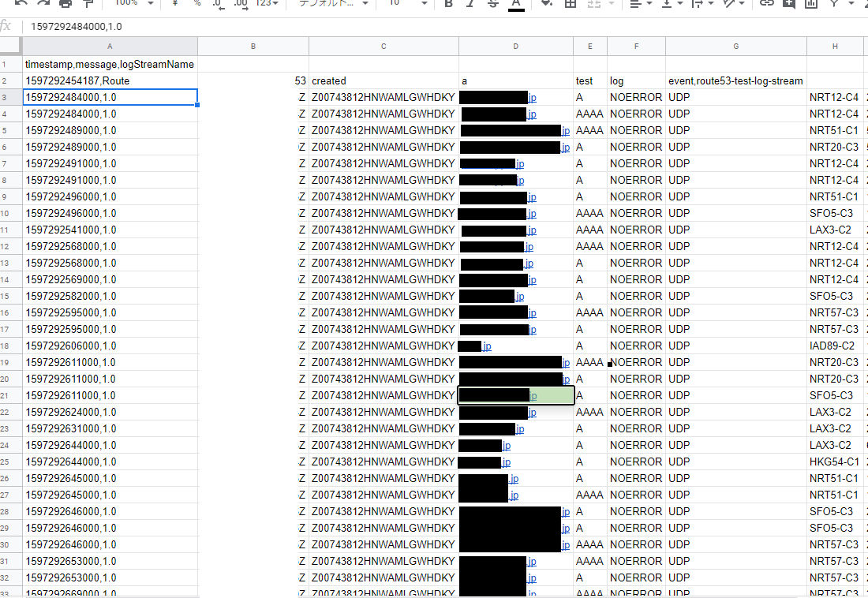Select all cells via corner box
This screenshot has width=868, height=598.
click(11, 47)
